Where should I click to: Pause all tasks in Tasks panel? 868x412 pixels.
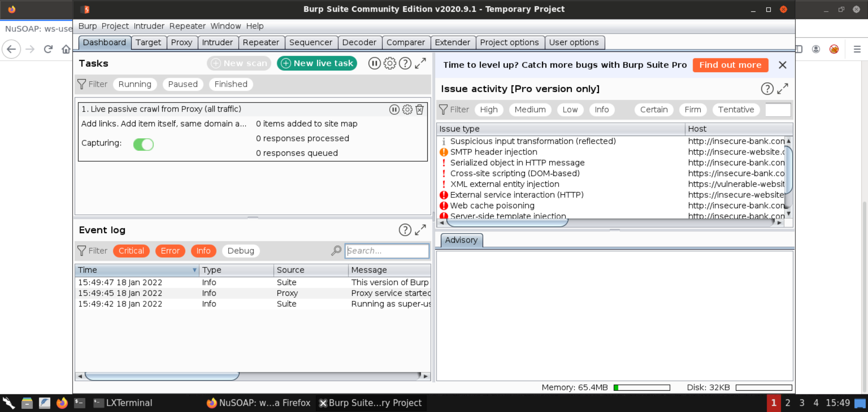tap(374, 63)
